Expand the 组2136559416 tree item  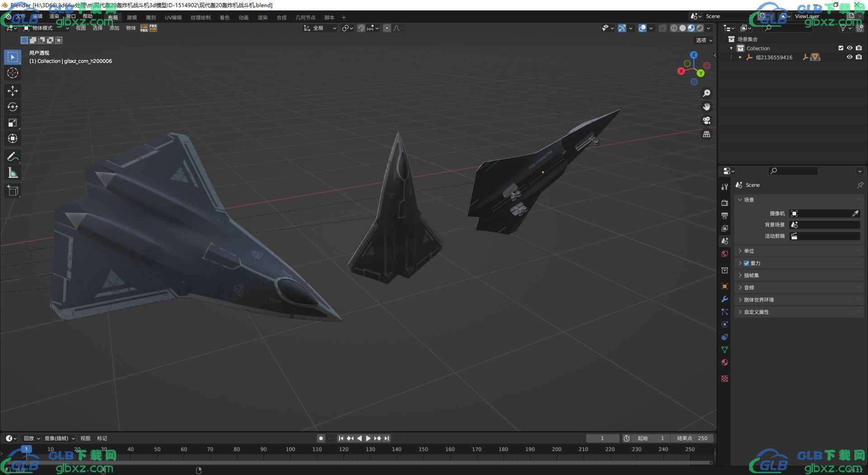click(740, 57)
